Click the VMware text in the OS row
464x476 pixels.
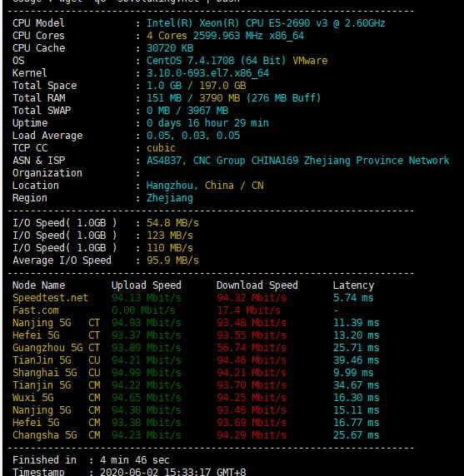[310, 61]
